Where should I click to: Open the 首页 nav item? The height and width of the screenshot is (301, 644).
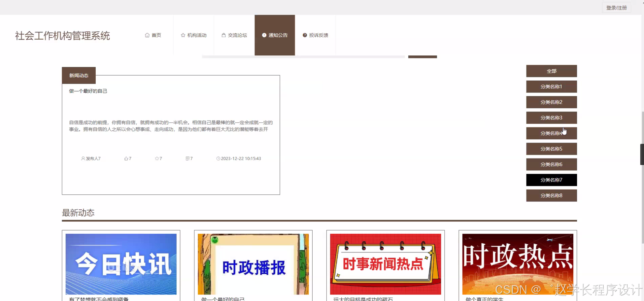pyautogui.click(x=153, y=35)
